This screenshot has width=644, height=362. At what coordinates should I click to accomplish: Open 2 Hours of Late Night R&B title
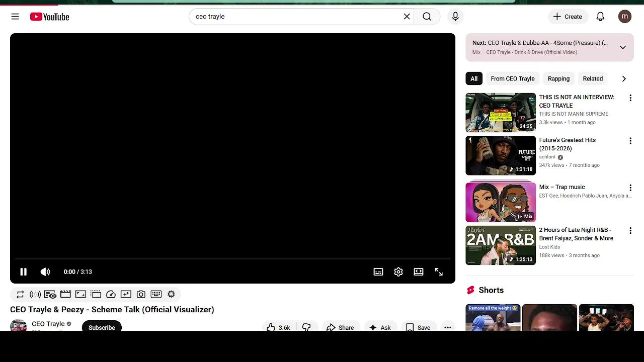click(576, 234)
